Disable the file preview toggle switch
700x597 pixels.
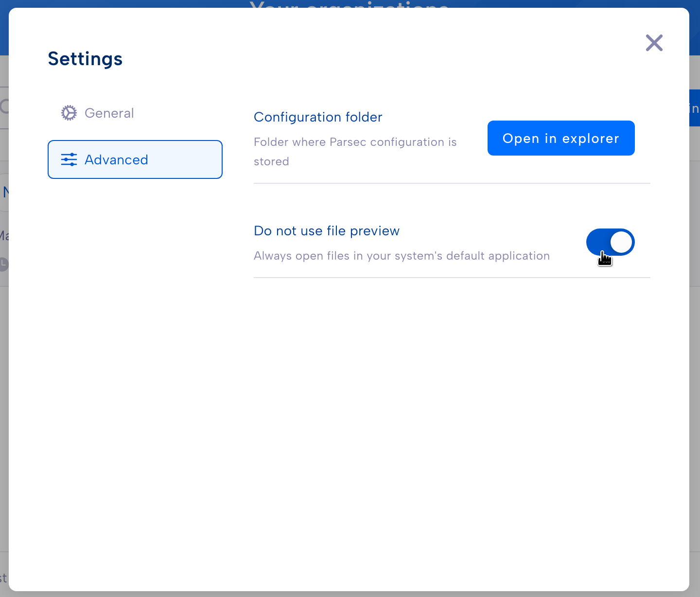pos(611,242)
